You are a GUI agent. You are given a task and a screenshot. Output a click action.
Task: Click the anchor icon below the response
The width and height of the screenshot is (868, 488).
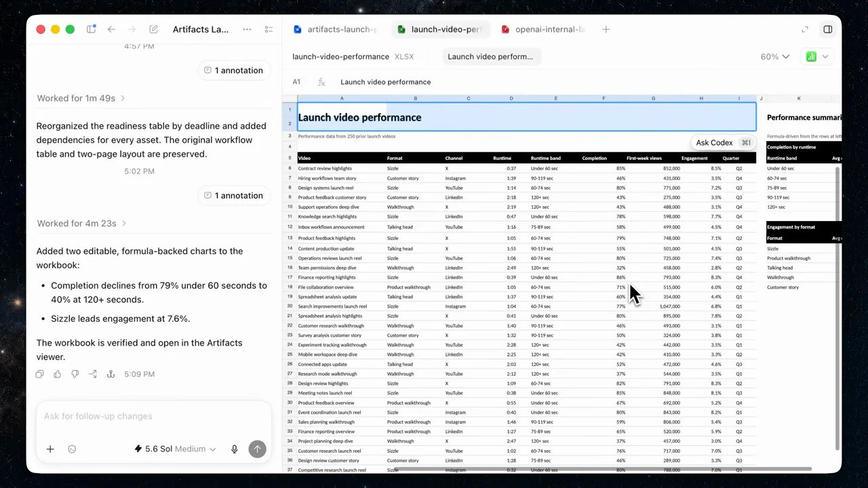[x=111, y=374]
